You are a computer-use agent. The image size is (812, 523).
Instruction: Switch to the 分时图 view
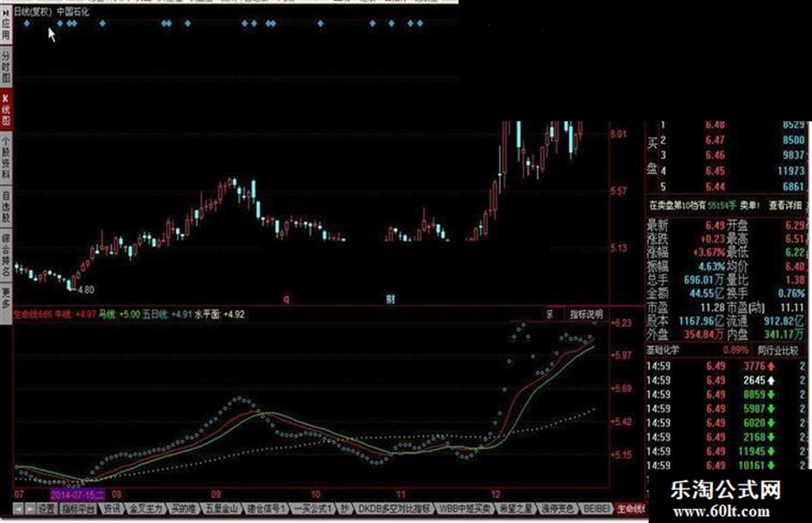(x=6, y=67)
